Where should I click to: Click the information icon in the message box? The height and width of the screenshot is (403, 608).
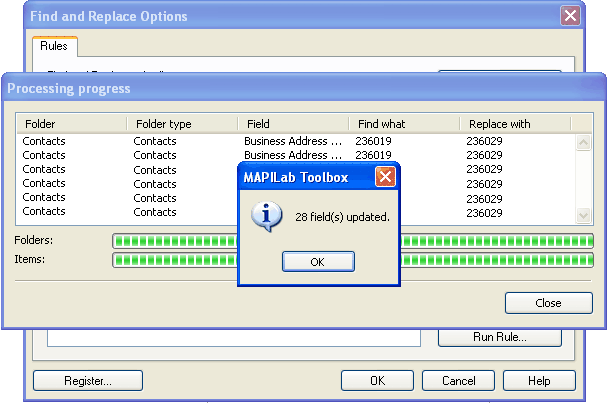(266, 216)
